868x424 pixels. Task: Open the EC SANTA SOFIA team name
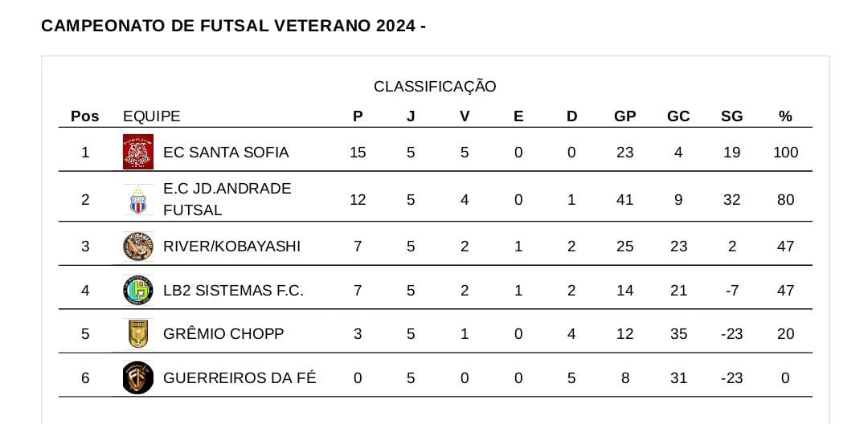pos(226,152)
